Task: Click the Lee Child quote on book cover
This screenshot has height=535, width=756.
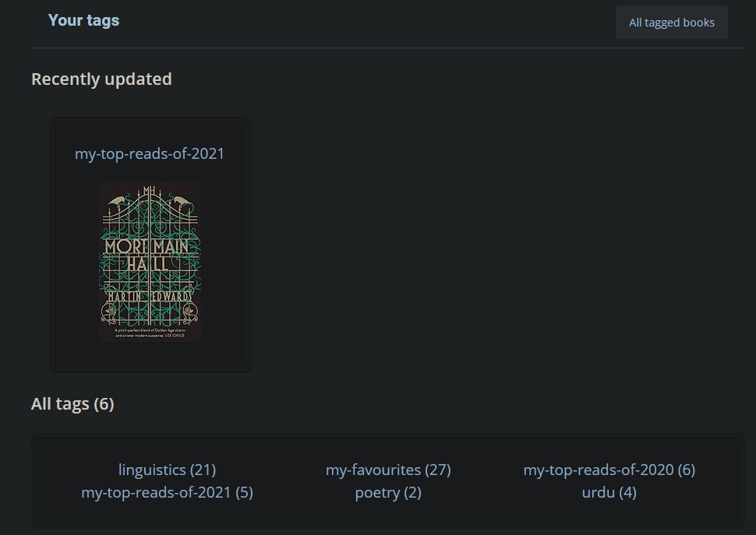Action: tap(150, 333)
